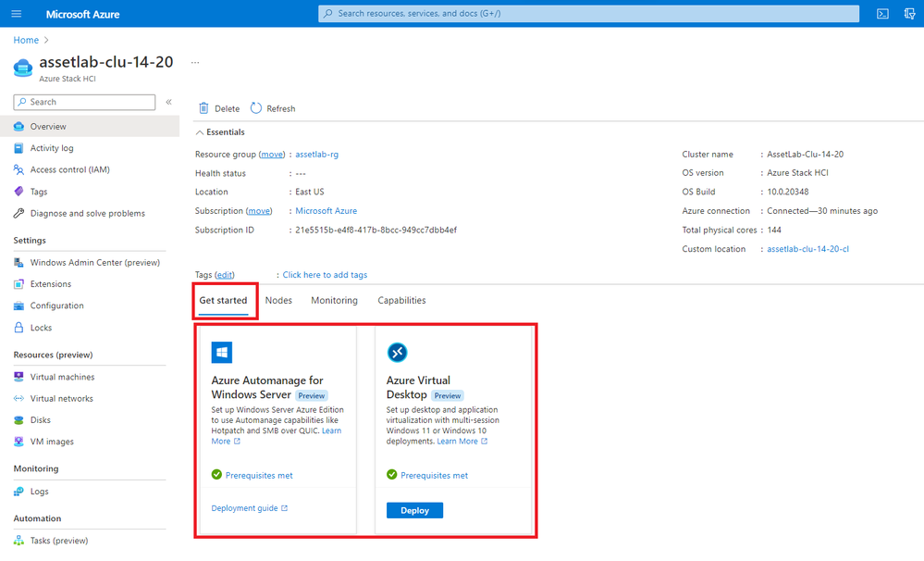Click the Subscription ID value 21e5515b-e4f8-417b-8bcc-949cc7dbb4ef
This screenshot has width=924, height=561.
pos(376,231)
